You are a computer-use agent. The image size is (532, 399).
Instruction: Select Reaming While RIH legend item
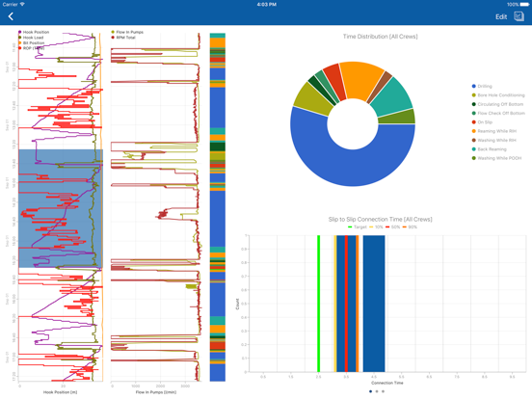494,131
